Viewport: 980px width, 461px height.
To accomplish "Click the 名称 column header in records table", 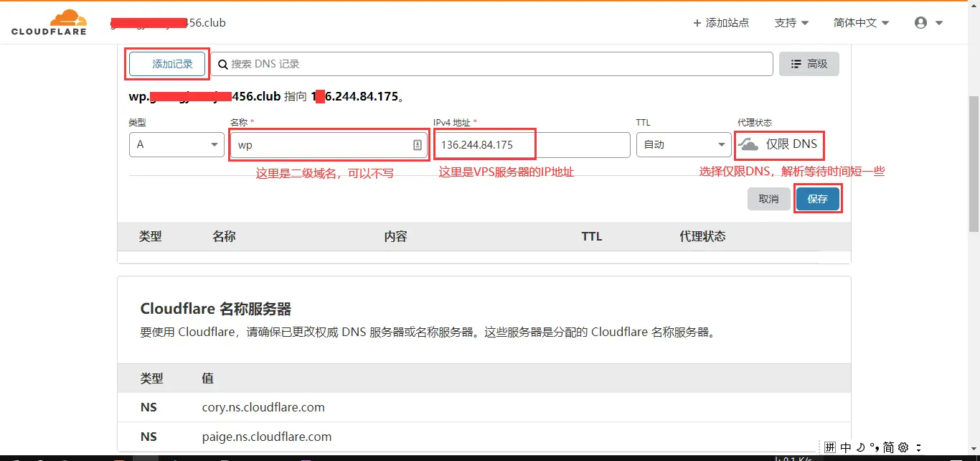I will pos(224,236).
